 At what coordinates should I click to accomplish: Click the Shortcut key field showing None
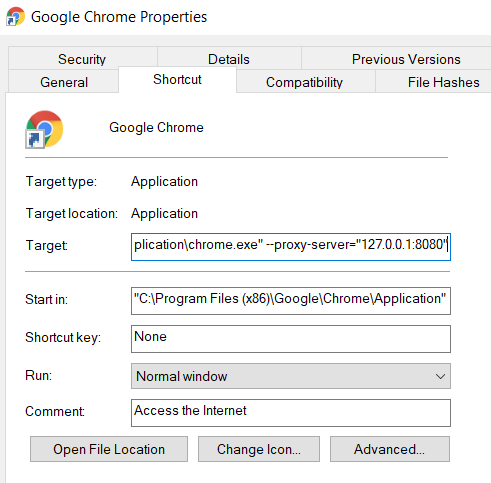[291, 339]
